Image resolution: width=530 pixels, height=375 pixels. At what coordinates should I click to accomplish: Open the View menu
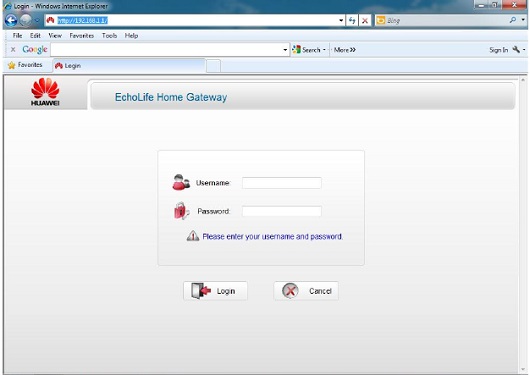click(55, 36)
